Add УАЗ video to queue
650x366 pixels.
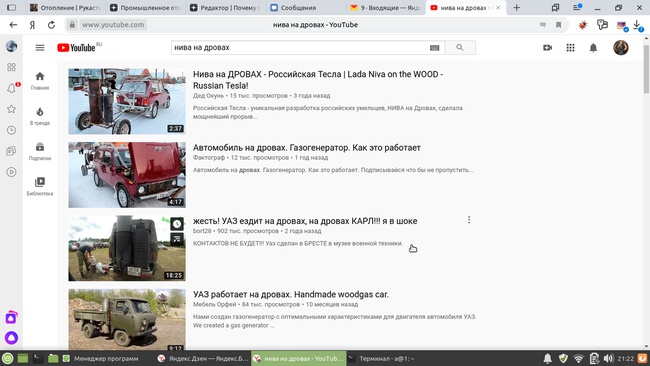pyautogui.click(x=177, y=238)
